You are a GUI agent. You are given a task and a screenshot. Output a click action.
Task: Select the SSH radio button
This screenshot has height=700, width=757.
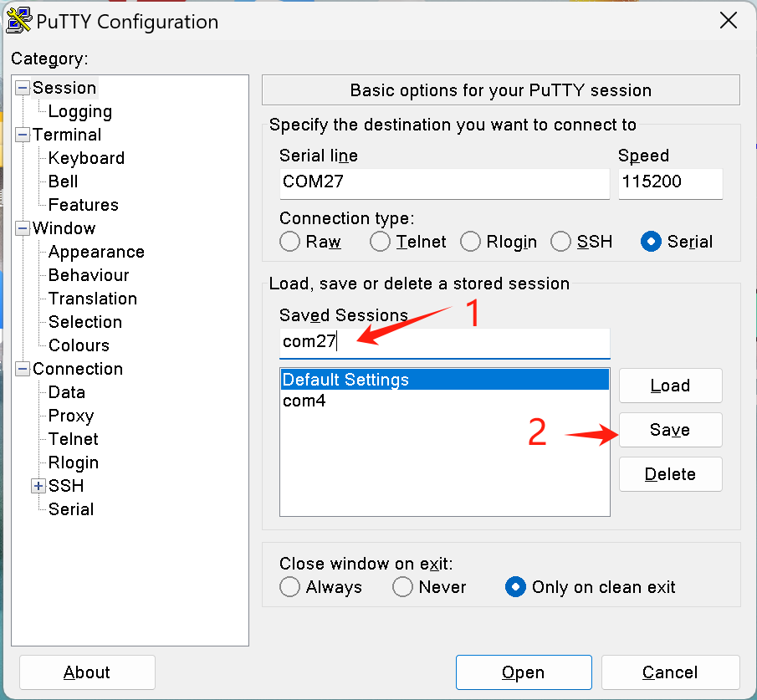[560, 242]
